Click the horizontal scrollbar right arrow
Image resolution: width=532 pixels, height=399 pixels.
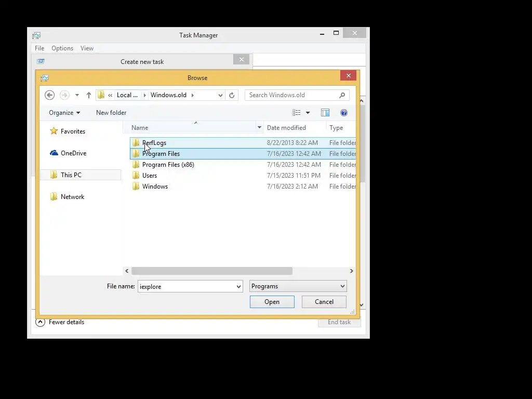(x=352, y=271)
